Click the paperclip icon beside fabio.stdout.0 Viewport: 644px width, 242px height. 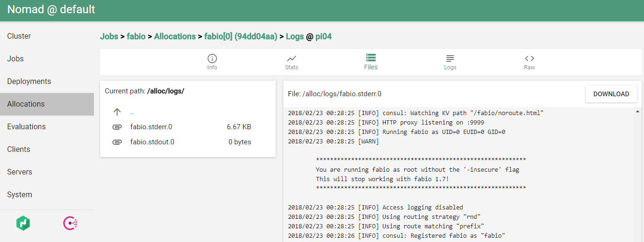point(117,142)
